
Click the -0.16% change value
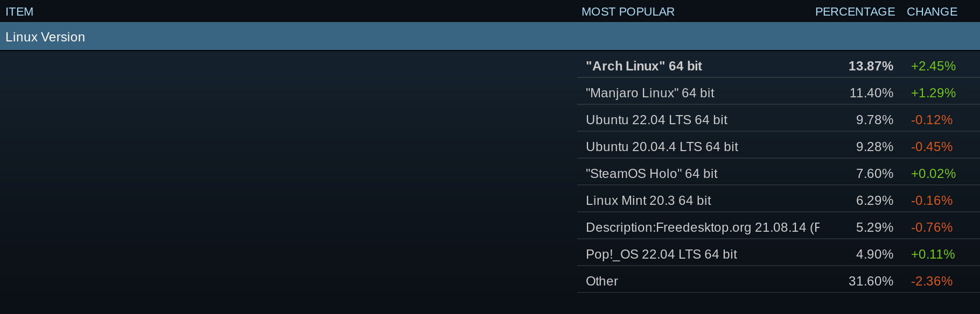[x=932, y=201]
